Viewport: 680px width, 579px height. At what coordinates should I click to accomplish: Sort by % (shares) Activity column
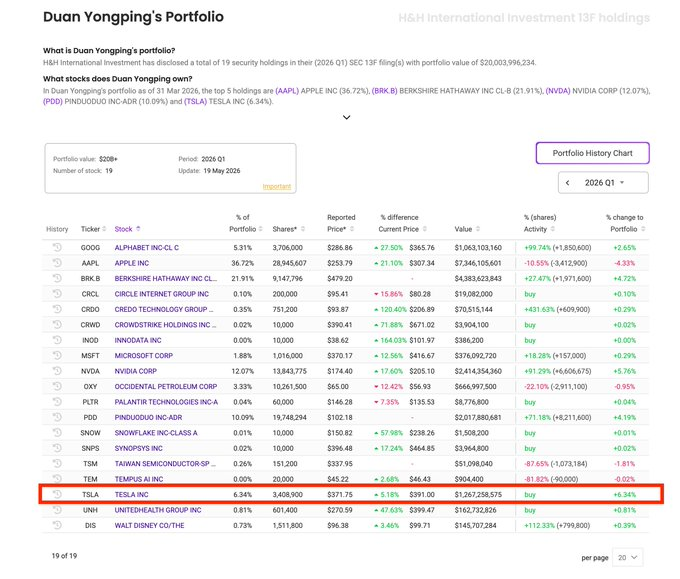[539, 223]
